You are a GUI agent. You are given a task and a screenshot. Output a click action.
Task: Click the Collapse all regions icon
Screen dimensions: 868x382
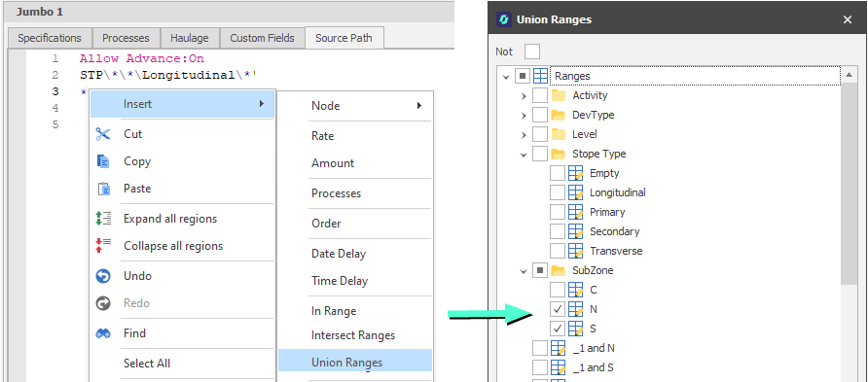pos(103,246)
